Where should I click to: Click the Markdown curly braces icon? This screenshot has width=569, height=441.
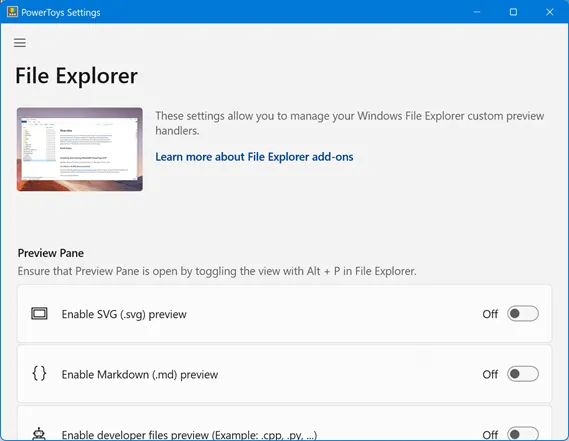point(39,373)
